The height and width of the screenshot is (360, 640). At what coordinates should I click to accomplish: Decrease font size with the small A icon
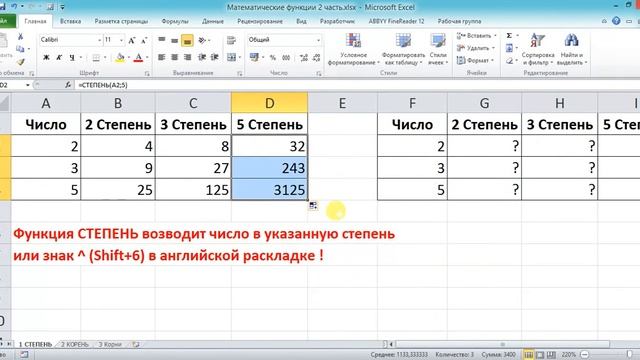tap(144, 40)
